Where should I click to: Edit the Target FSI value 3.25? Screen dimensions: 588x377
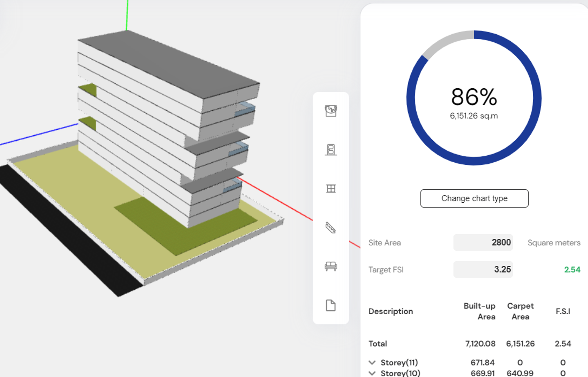tap(483, 270)
